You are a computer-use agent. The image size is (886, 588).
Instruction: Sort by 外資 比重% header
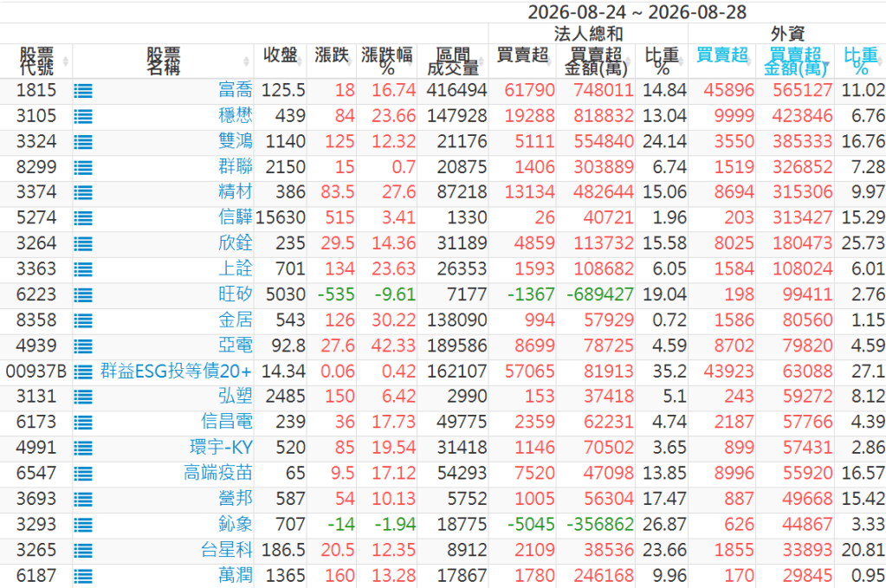[x=861, y=61]
